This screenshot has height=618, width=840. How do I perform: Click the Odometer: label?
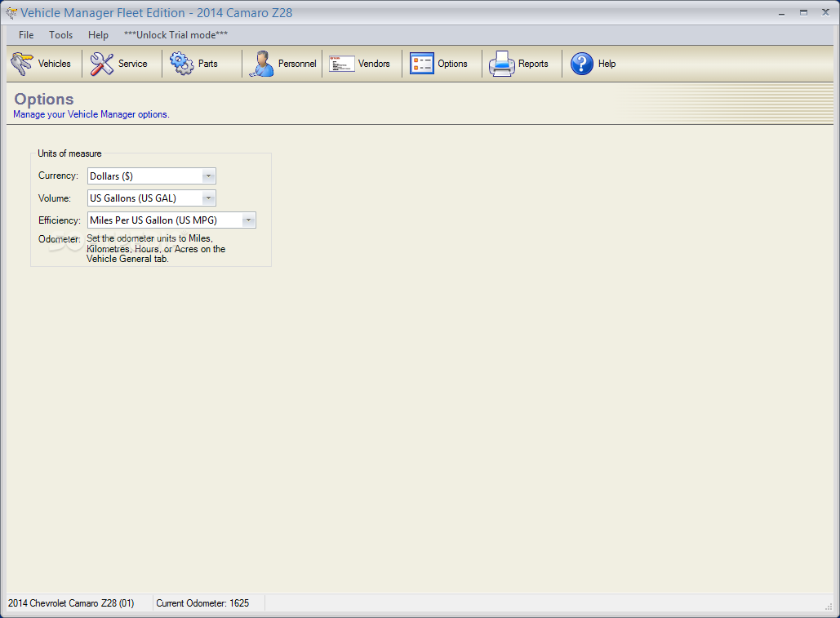[59, 239]
